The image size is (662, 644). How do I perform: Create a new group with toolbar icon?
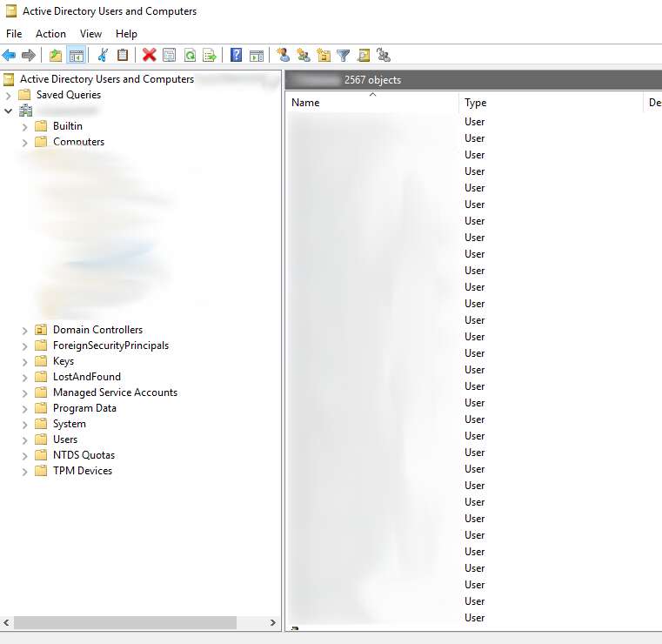(x=304, y=55)
